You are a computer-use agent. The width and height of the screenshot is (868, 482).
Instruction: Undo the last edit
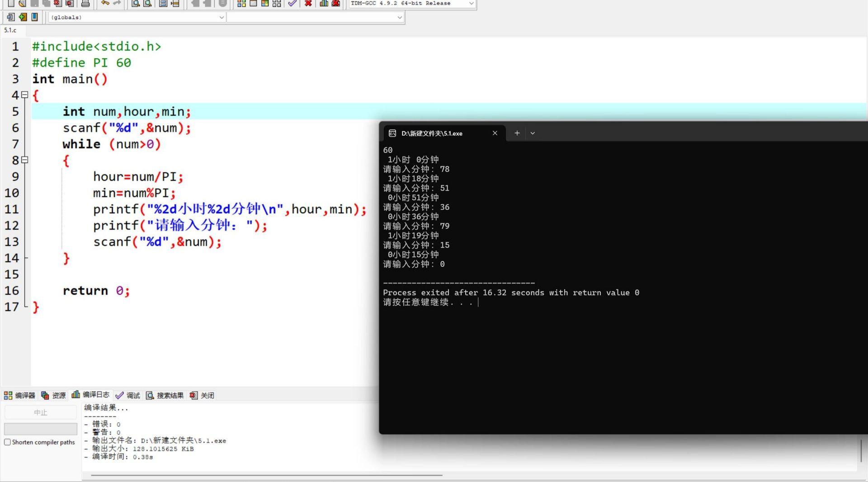coord(105,3)
